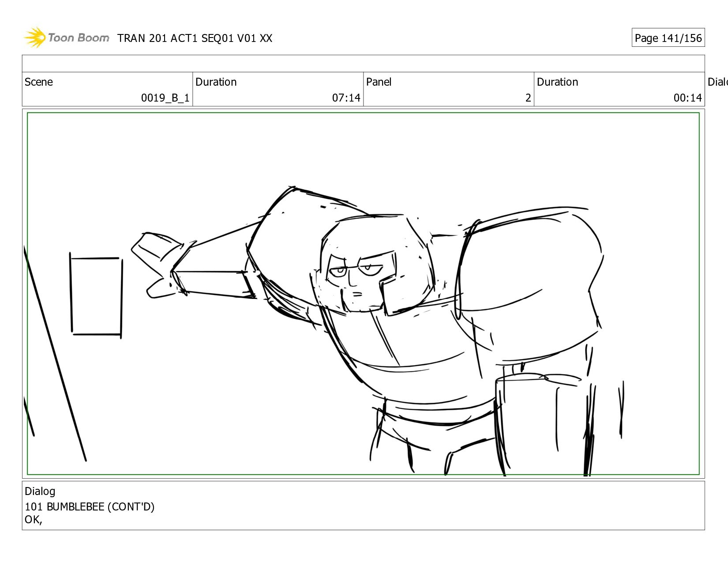Image resolution: width=728 pixels, height=563 pixels.
Task: Select the panel number 2
Action: click(528, 98)
